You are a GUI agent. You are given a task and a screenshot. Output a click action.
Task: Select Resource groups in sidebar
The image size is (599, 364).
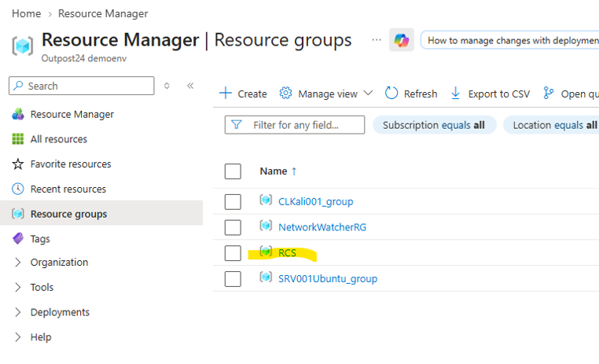101,213
